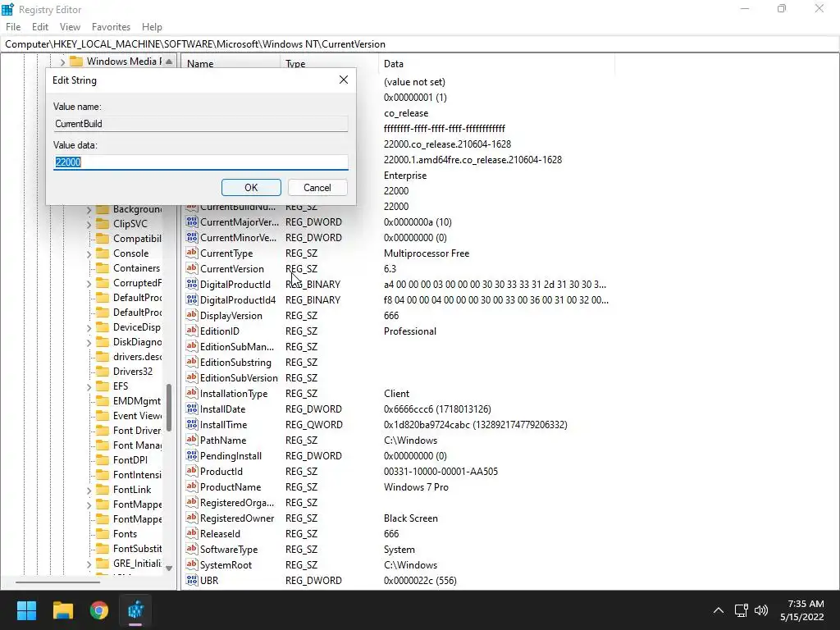Click the string icon beside ProductName
Viewport: 840px width, 630px height.
coord(191,486)
